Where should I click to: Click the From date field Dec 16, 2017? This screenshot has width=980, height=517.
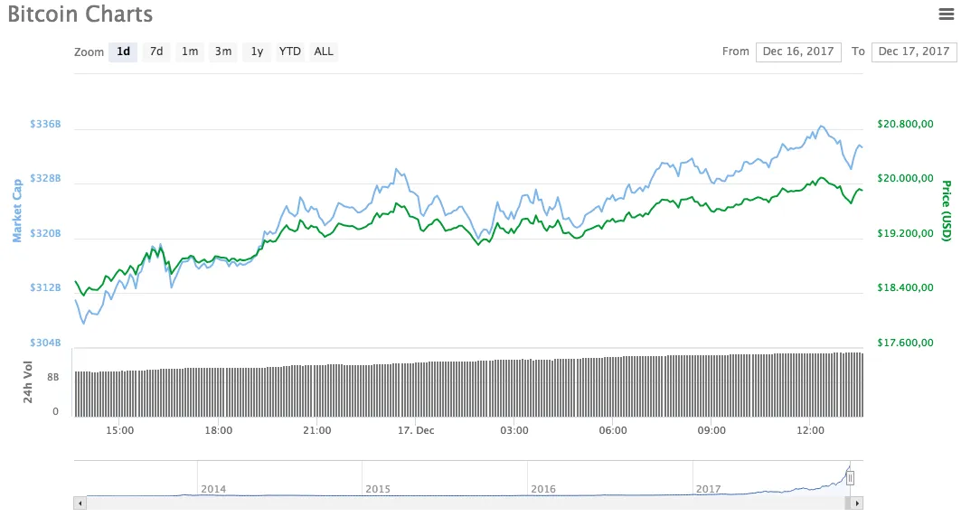pos(798,52)
